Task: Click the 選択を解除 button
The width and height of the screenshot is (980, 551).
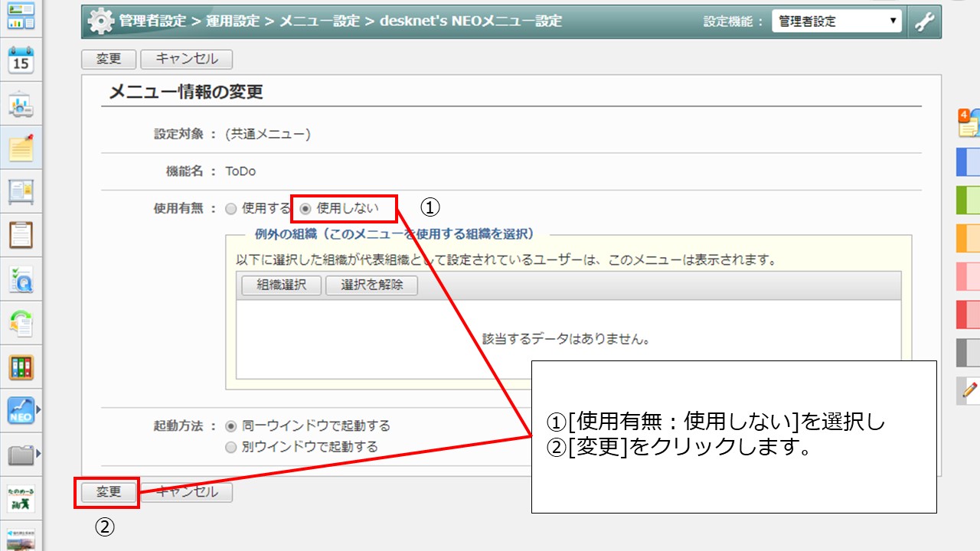Action: click(x=373, y=285)
